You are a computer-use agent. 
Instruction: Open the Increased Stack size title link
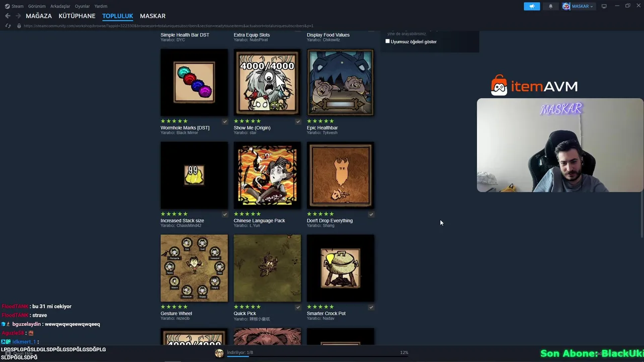coord(182,221)
